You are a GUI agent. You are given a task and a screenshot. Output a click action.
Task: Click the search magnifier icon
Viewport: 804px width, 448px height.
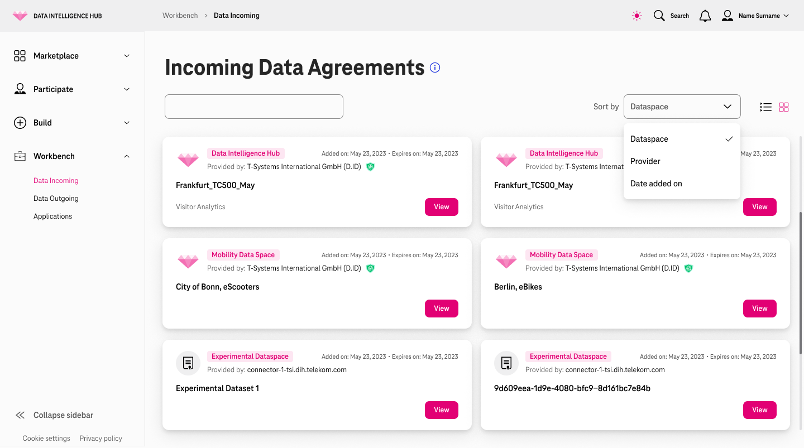(x=659, y=16)
